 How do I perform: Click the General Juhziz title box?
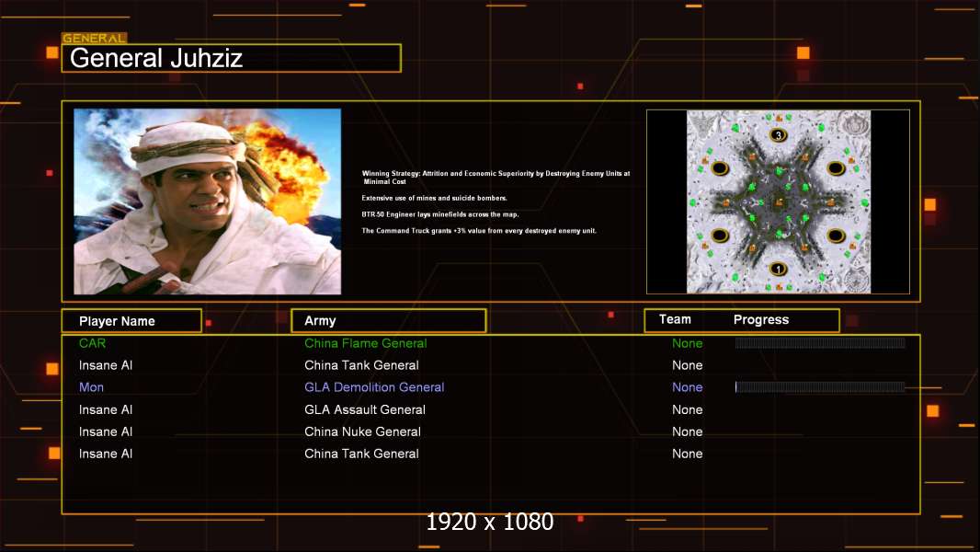tap(232, 58)
